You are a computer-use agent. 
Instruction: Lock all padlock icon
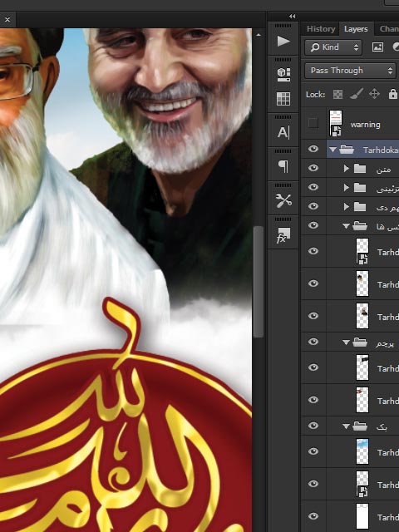tap(392, 94)
